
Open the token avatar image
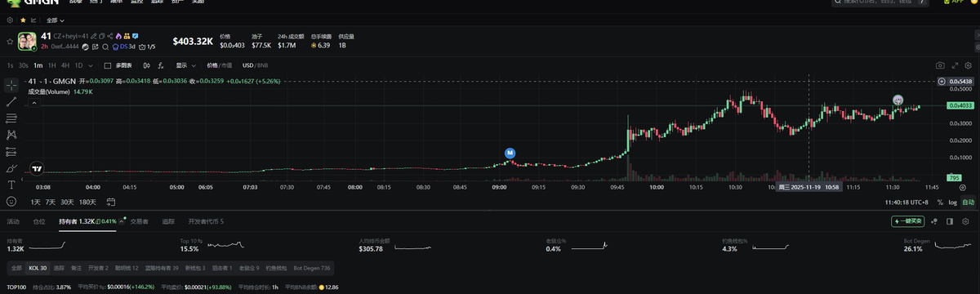click(27, 42)
